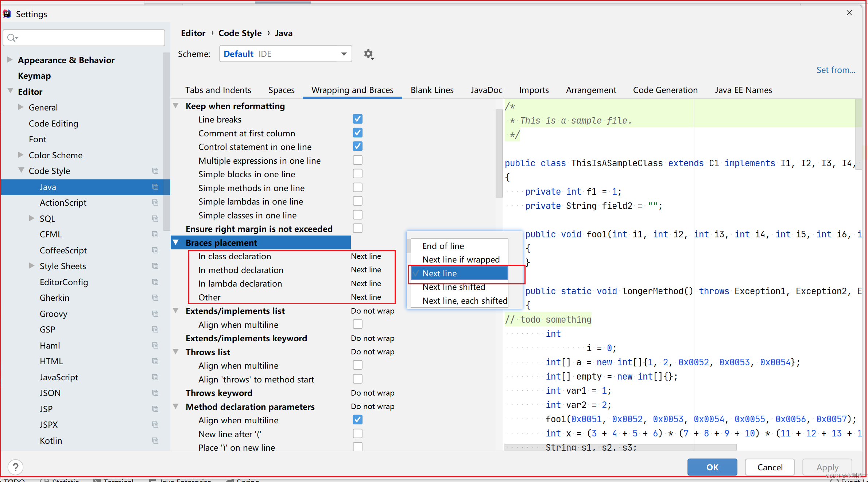868x482 pixels.
Task: Click the Set from link
Action: 834,70
